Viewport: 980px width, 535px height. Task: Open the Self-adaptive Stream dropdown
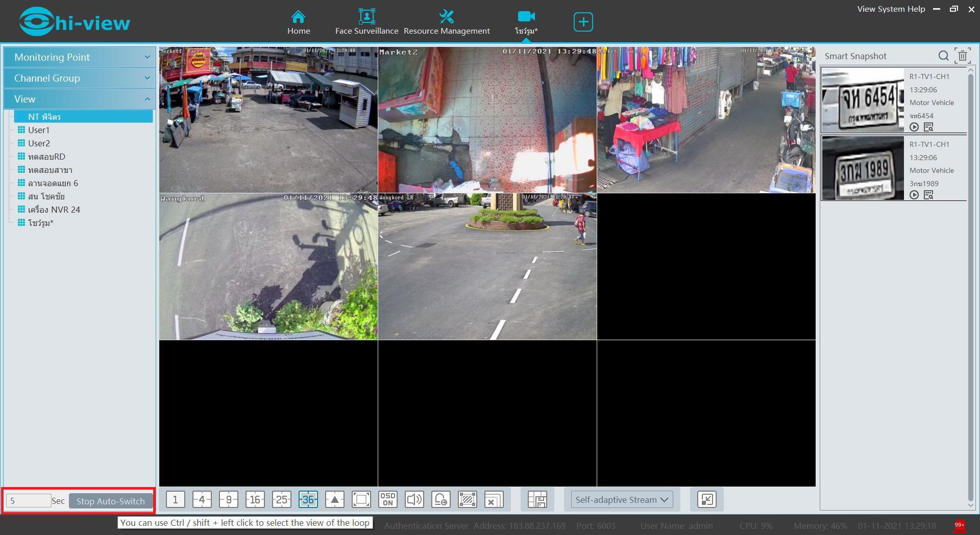pyautogui.click(x=621, y=500)
